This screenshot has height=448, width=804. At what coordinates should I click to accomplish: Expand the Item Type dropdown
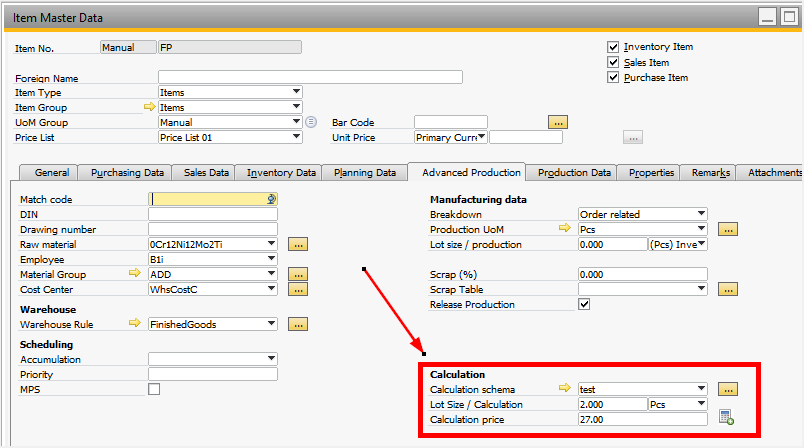click(x=296, y=92)
